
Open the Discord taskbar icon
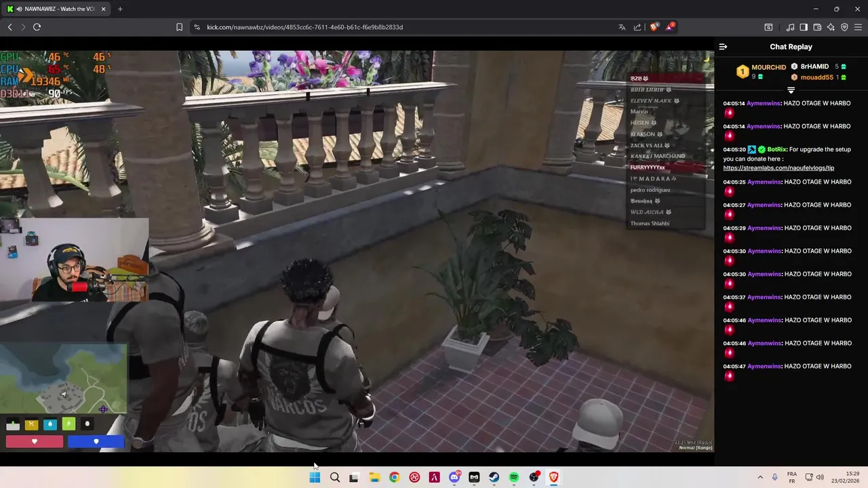[454, 478]
